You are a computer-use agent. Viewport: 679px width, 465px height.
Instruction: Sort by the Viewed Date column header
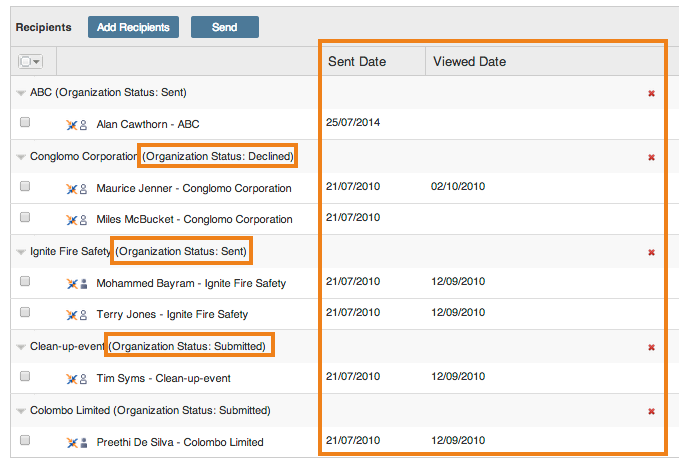(469, 62)
